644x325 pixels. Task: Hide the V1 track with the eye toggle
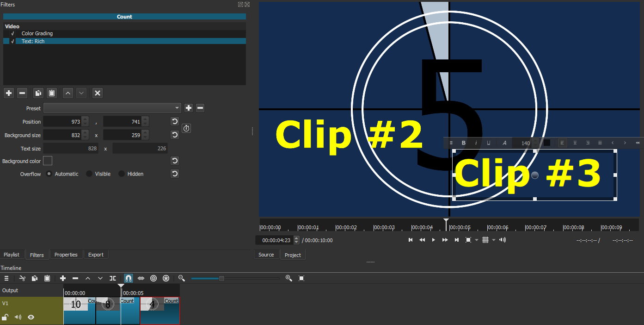click(x=31, y=317)
